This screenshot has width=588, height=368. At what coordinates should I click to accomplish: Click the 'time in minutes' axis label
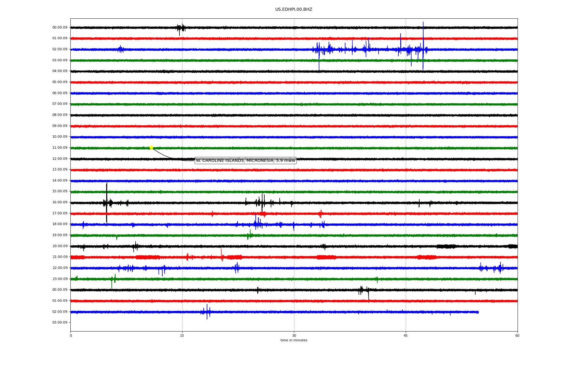tap(293, 340)
